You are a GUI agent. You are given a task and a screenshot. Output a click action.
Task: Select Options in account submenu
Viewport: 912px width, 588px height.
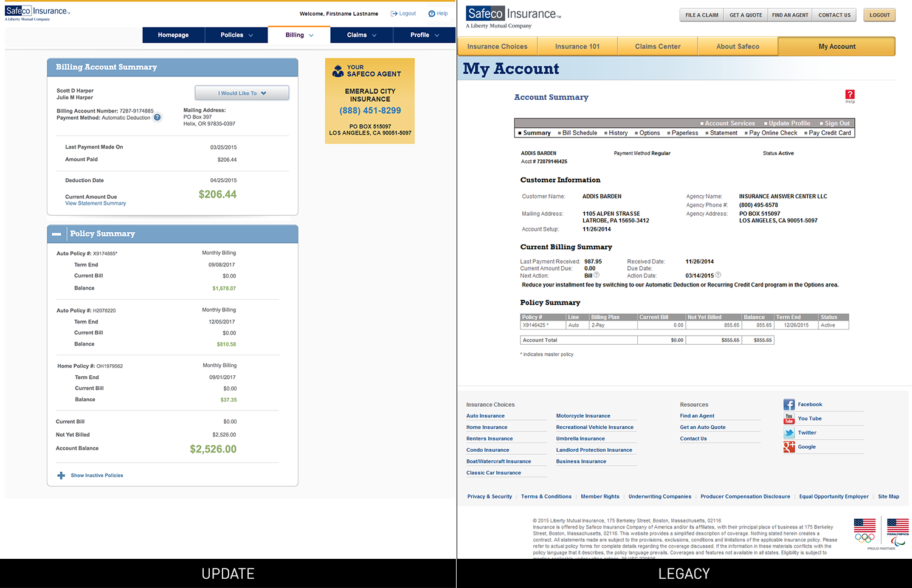649,133
